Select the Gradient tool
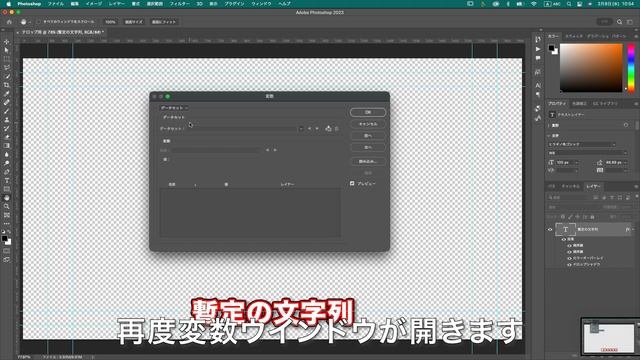The width and height of the screenshot is (640, 360). point(7,146)
